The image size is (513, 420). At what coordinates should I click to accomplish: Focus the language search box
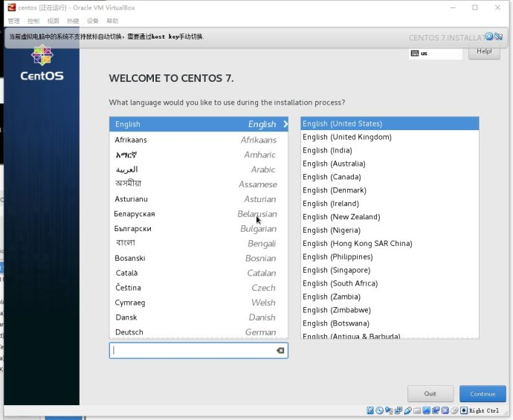click(199, 351)
